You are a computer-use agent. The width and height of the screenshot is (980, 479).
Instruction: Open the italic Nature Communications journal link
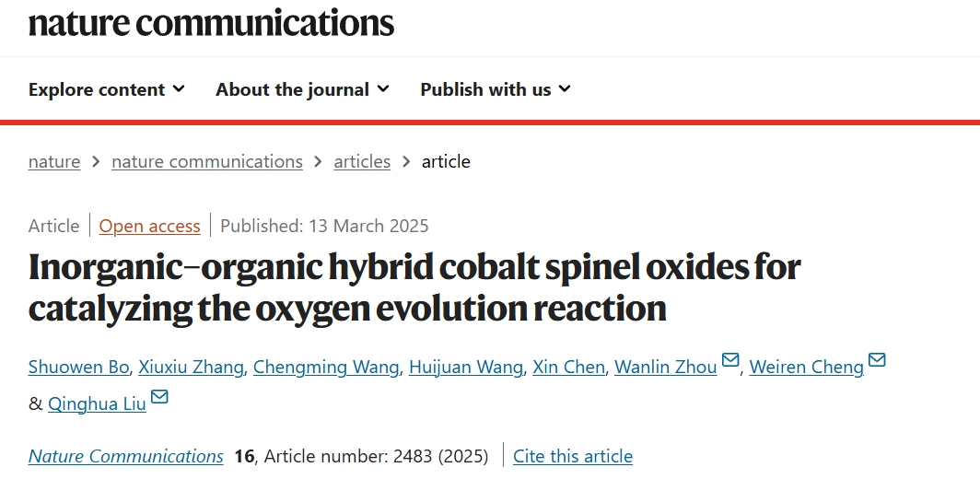pyautogui.click(x=125, y=457)
